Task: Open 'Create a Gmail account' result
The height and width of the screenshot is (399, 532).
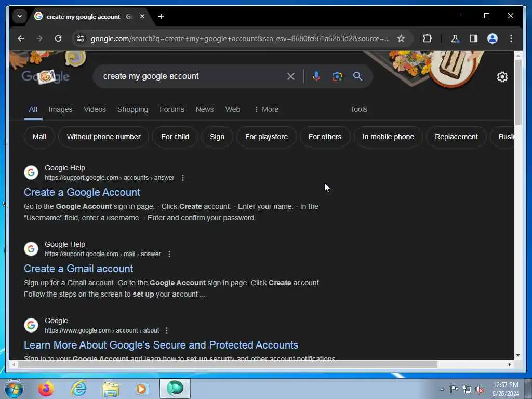Action: click(78, 269)
